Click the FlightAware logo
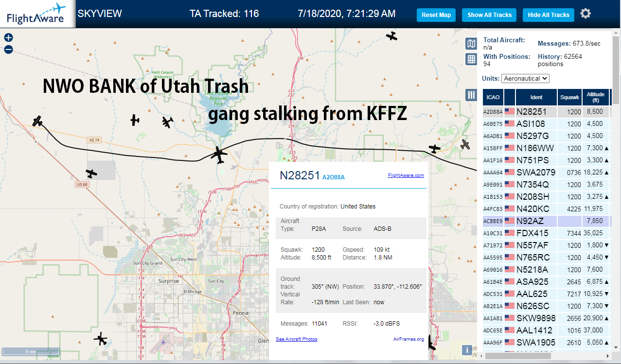The height and width of the screenshot is (364, 621). (x=36, y=14)
